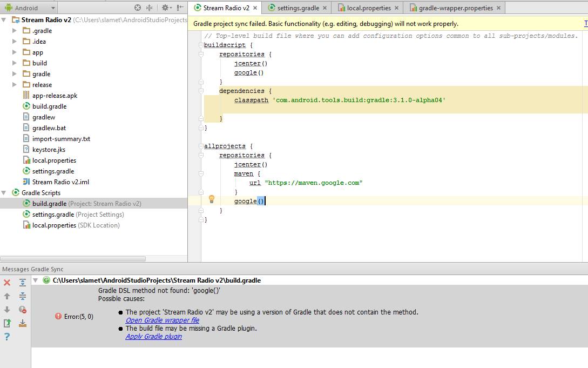
Task: Expand the gradle folder
Action: 15,74
